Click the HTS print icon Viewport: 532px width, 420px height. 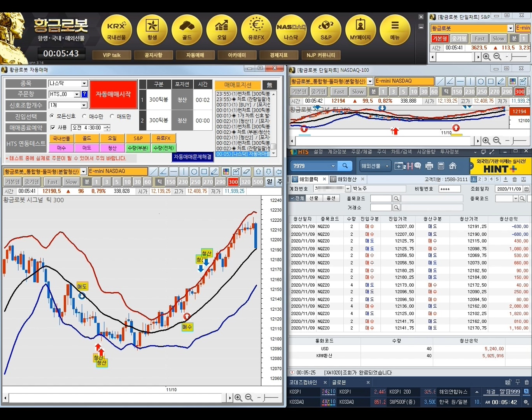pos(429,166)
